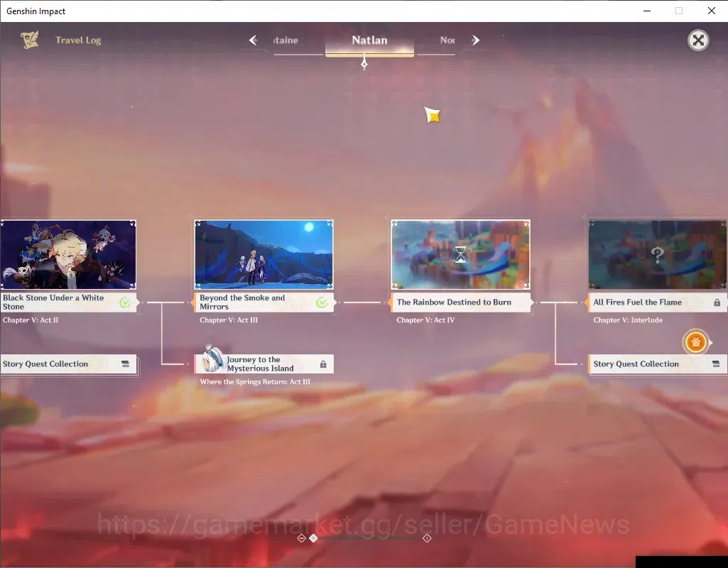
Task: Open The Rainbow Destined to Burn thumbnail
Action: click(x=460, y=254)
